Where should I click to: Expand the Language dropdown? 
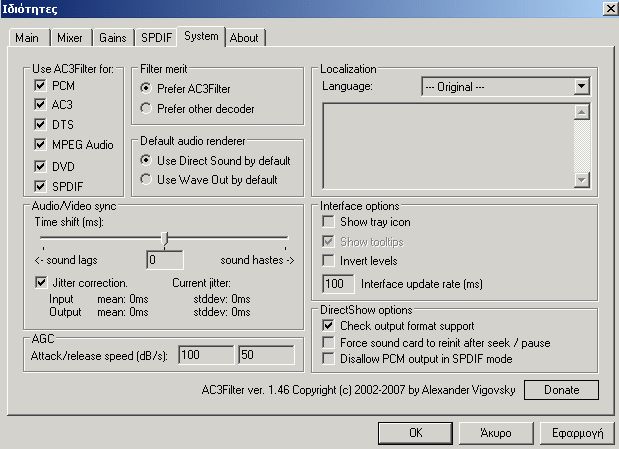(x=582, y=87)
